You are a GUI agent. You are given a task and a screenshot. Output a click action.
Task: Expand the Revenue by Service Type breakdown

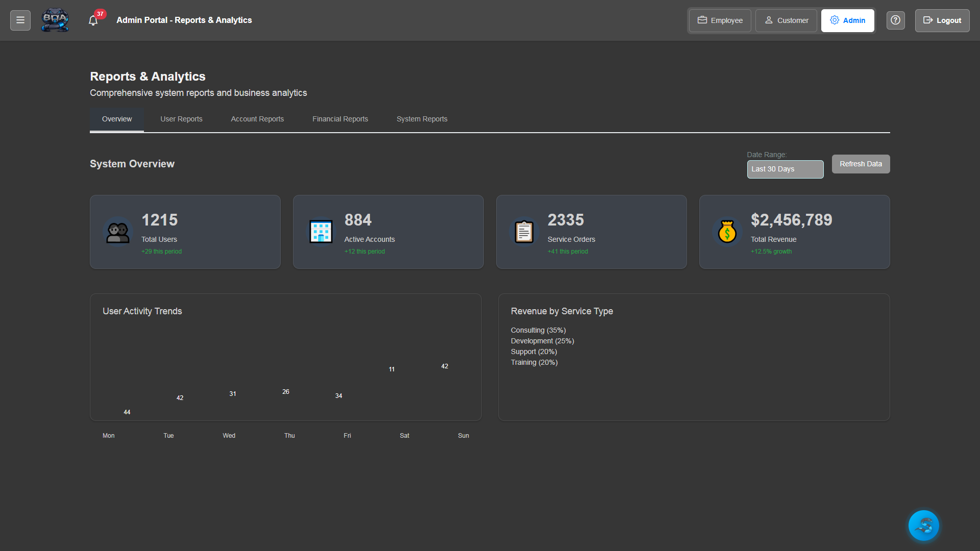pos(562,311)
